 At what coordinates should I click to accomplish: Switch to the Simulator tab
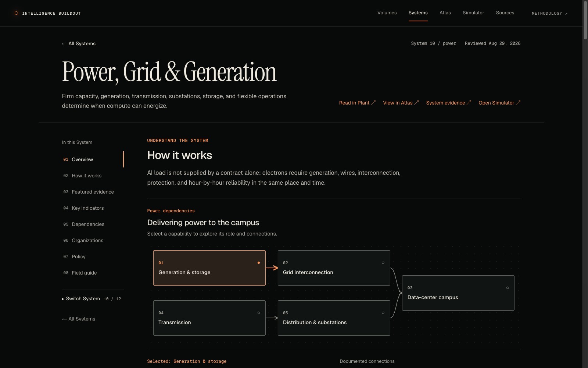473,13
